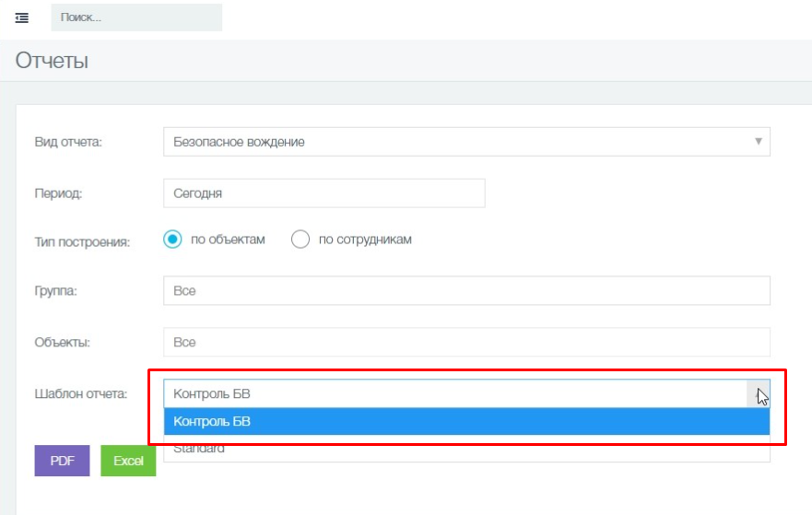Click the Тип построения label

click(x=82, y=241)
